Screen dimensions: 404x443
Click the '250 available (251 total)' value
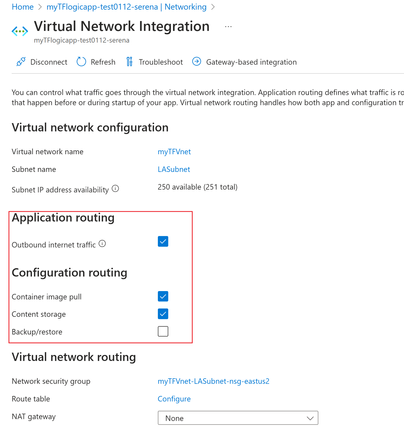[x=198, y=187]
